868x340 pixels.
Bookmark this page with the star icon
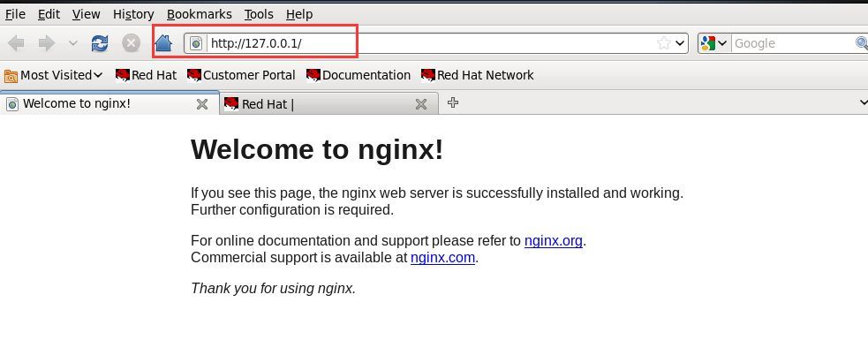pyautogui.click(x=664, y=43)
